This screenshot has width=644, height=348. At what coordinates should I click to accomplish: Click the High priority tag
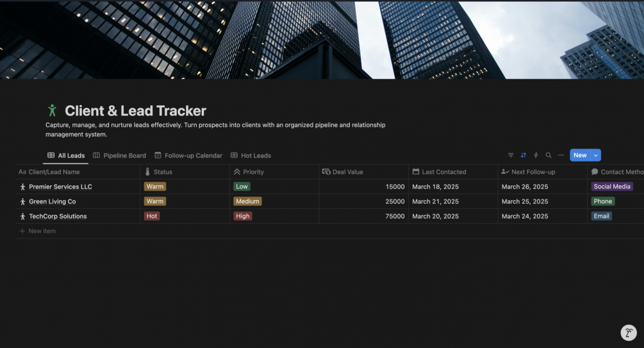(x=242, y=216)
